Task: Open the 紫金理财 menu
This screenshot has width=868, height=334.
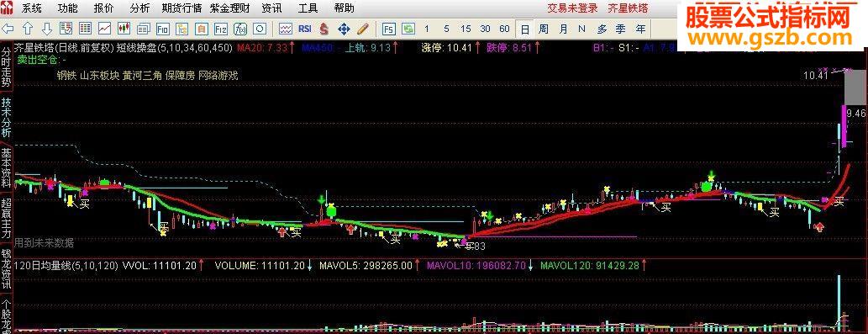Action: [x=229, y=8]
